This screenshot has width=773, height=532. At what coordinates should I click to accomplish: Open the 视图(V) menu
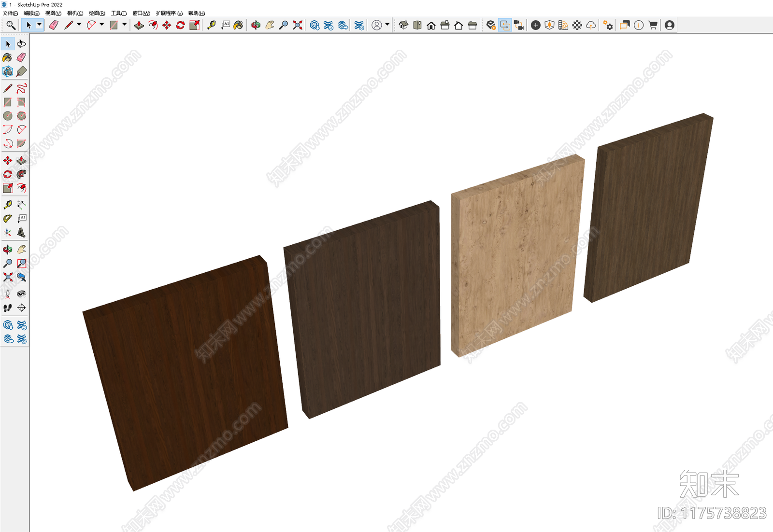pos(53,13)
